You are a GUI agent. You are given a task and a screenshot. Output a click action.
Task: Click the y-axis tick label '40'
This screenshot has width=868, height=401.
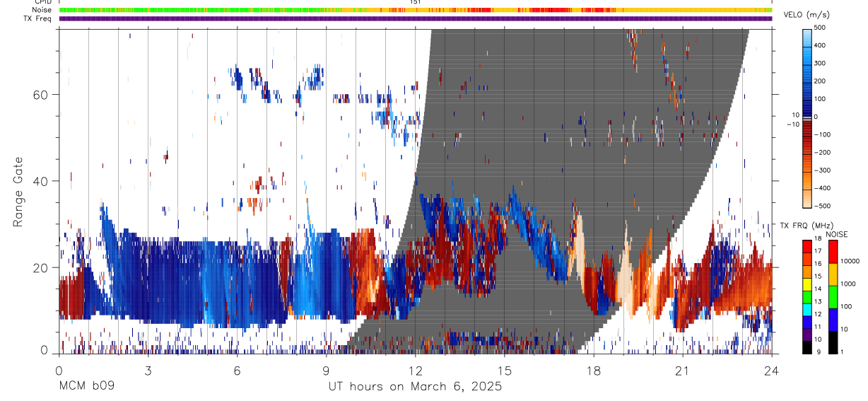click(x=41, y=181)
